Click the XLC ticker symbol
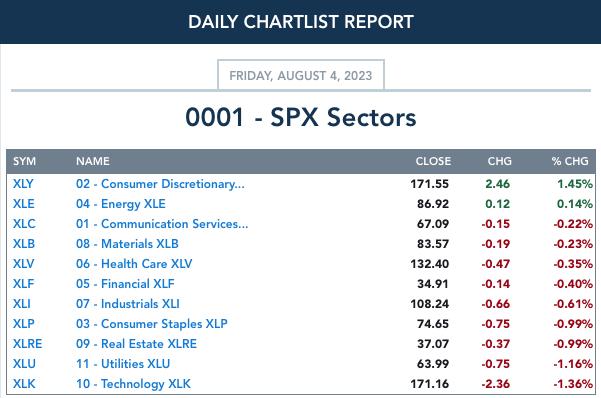The image size is (601, 398). click(24, 224)
